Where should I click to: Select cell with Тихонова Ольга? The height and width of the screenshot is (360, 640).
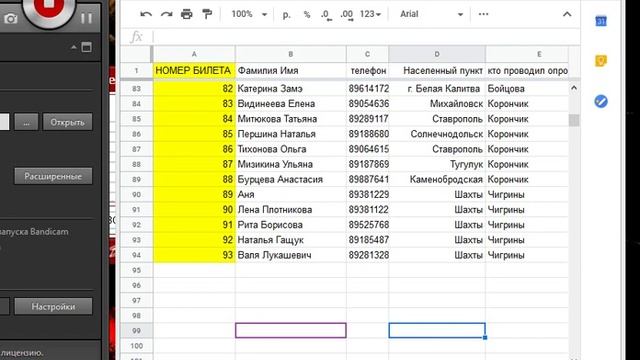[291, 149]
